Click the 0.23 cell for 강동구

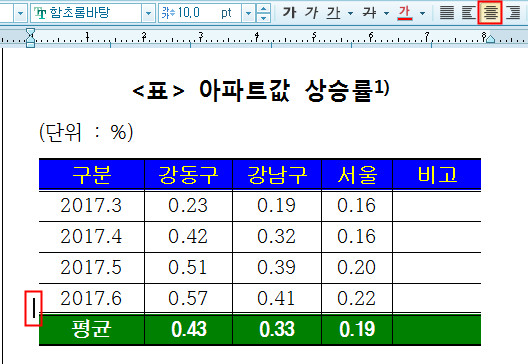point(189,206)
